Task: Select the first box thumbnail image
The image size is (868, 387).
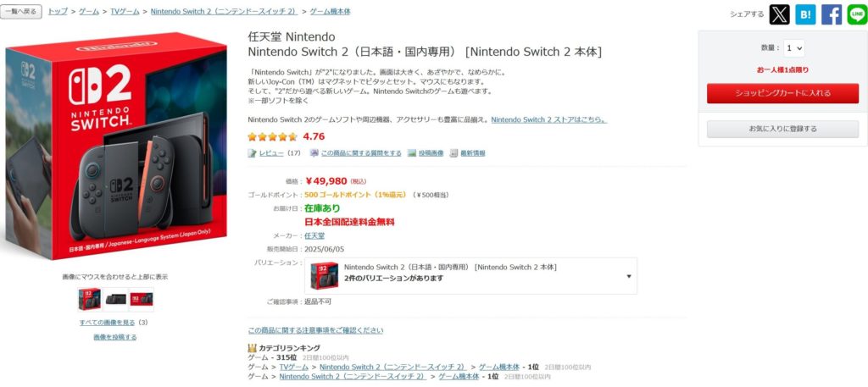Action: [x=90, y=299]
